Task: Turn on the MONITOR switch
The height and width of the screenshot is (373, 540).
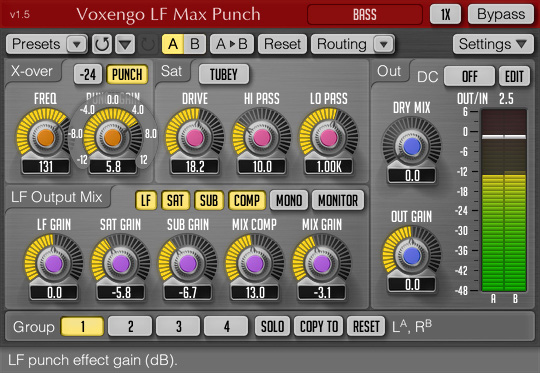Action: [x=338, y=200]
